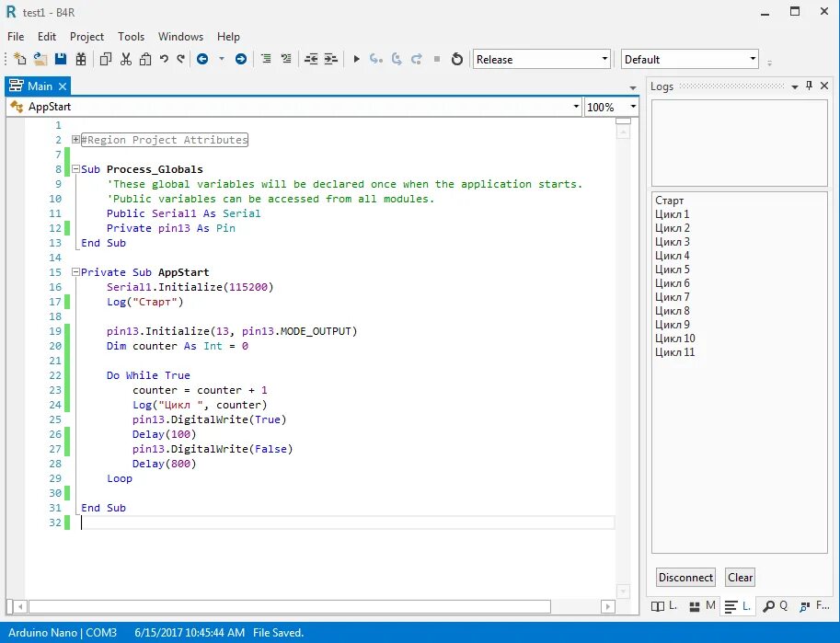Select the log entry 'Старт'
Image resolution: width=840 pixels, height=643 pixels.
669,201
